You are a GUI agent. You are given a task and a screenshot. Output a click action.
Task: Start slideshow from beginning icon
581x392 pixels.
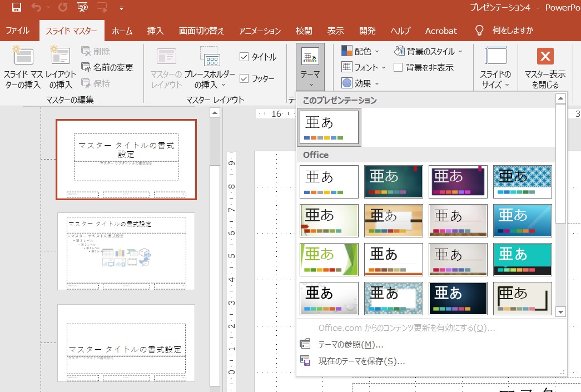[x=82, y=7]
